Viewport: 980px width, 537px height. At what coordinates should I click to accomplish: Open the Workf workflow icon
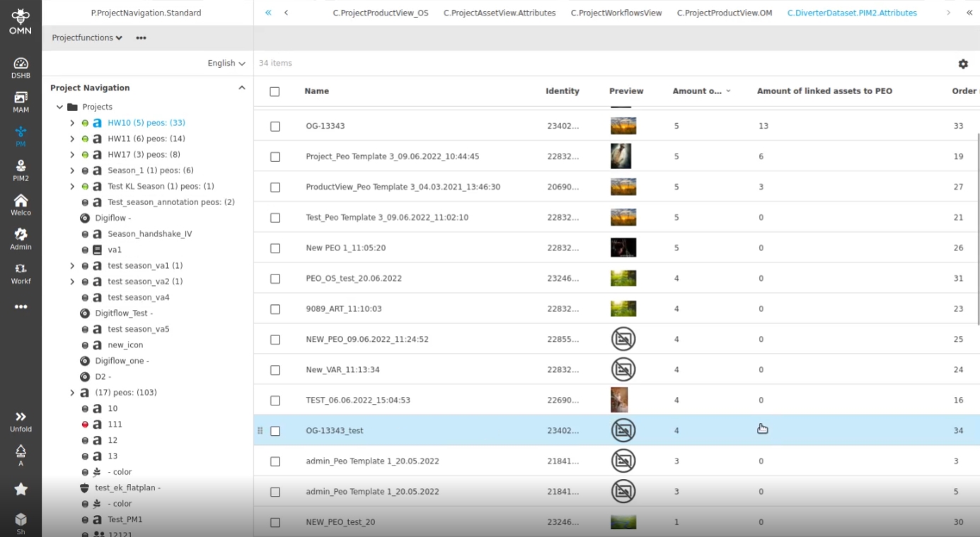(21, 273)
